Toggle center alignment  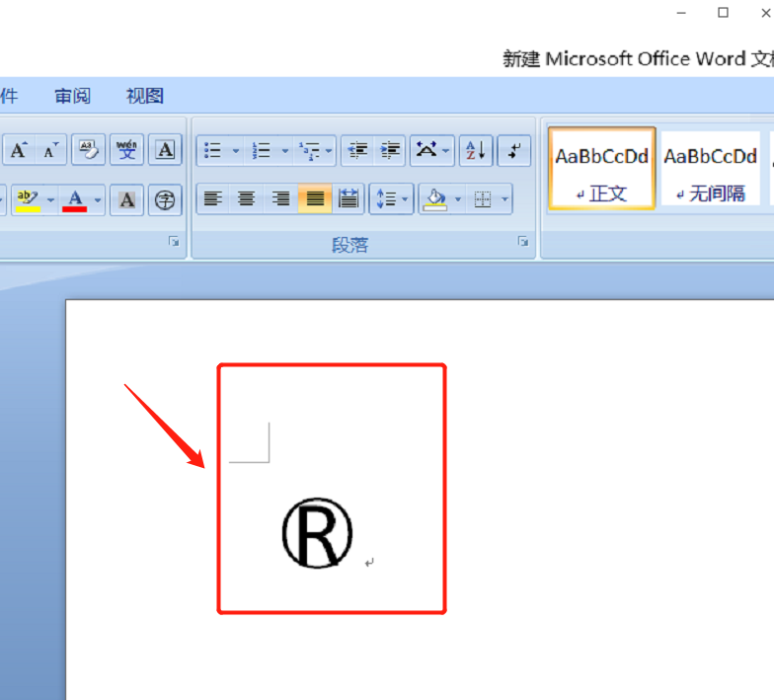[247, 199]
